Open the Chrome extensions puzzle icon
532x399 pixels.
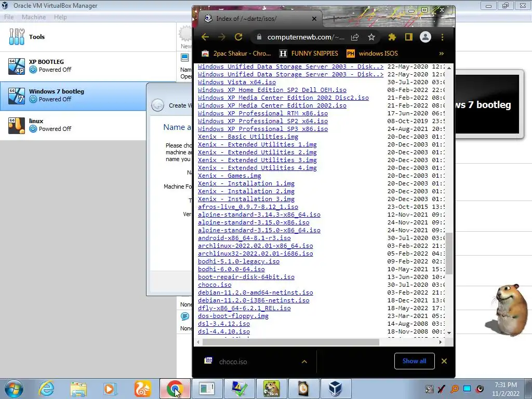click(392, 37)
